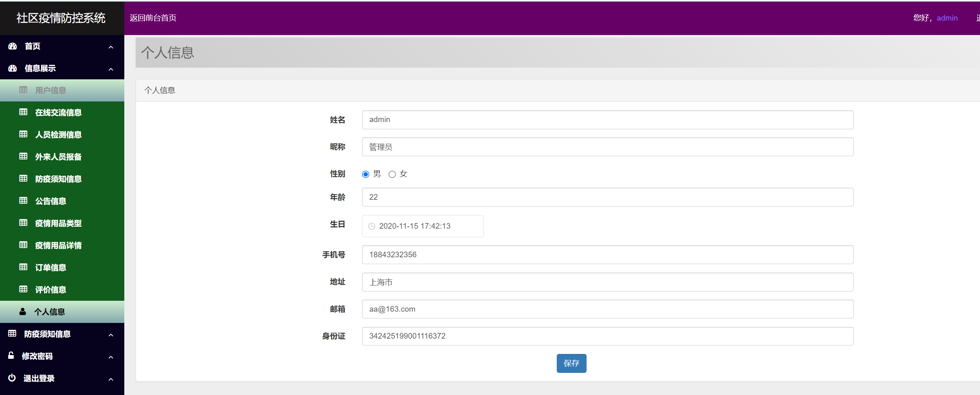Screen dimensions: 980x395
Task: Click the dashboard icon beside 信息展示
Action: click(x=12, y=68)
